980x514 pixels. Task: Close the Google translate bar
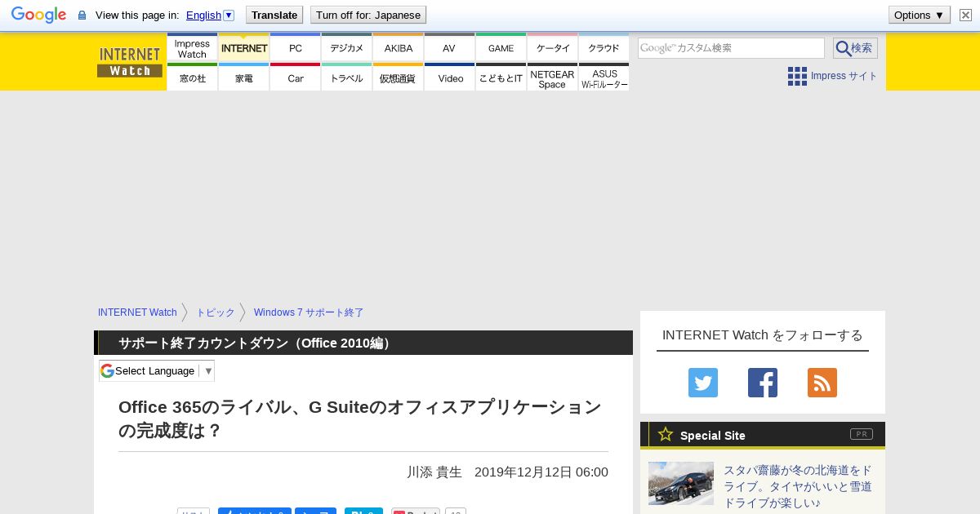[x=964, y=15]
